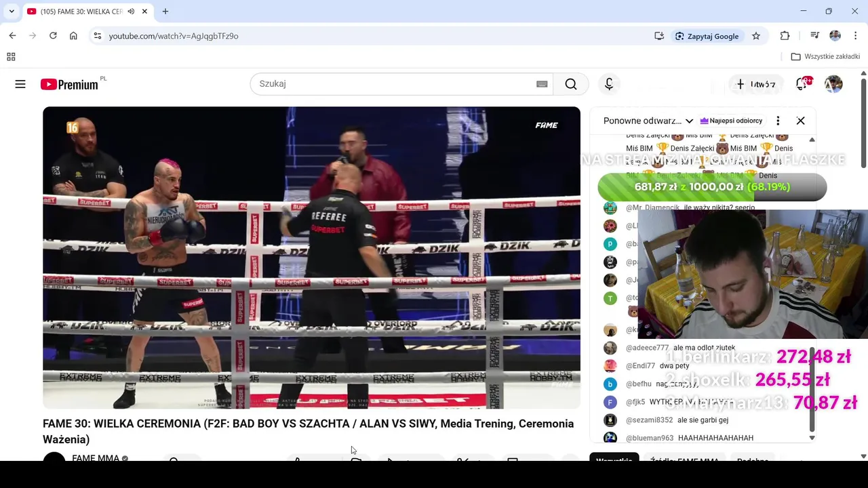The width and height of the screenshot is (868, 488).
Task: Open chat three-dot options menu
Action: click(x=778, y=121)
